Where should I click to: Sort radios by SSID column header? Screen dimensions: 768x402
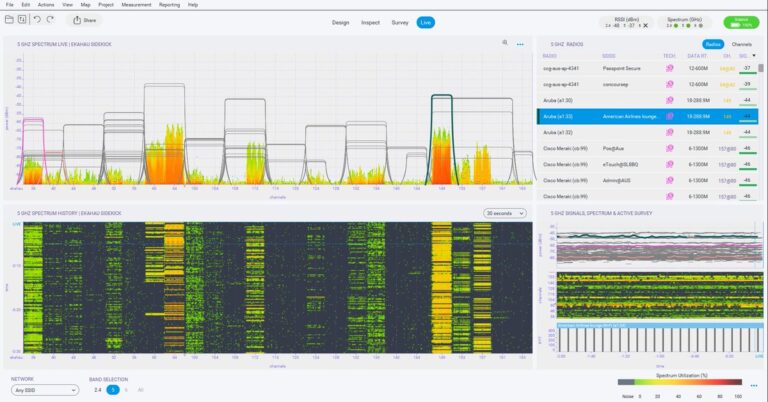click(x=608, y=56)
